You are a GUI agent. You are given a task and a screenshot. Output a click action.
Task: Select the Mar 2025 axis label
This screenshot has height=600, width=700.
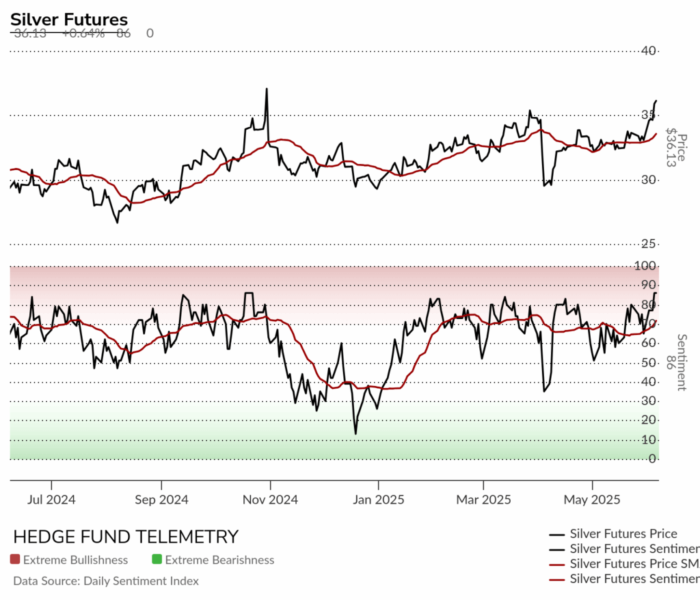pyautogui.click(x=483, y=500)
